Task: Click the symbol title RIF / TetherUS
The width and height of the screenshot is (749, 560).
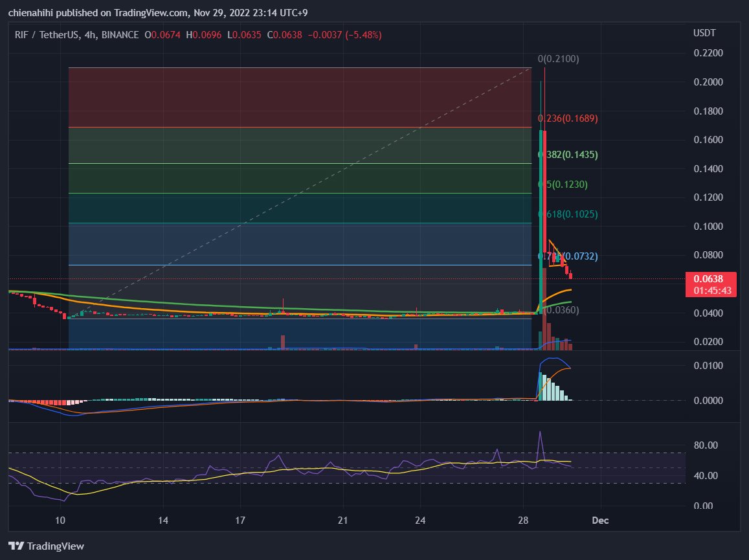Action: [47, 35]
